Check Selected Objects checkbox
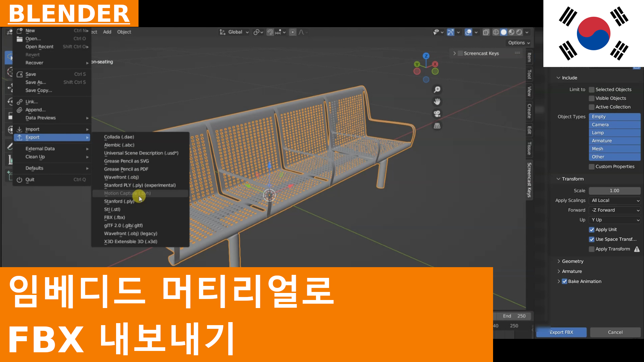Image resolution: width=644 pixels, height=362 pixels. point(592,89)
